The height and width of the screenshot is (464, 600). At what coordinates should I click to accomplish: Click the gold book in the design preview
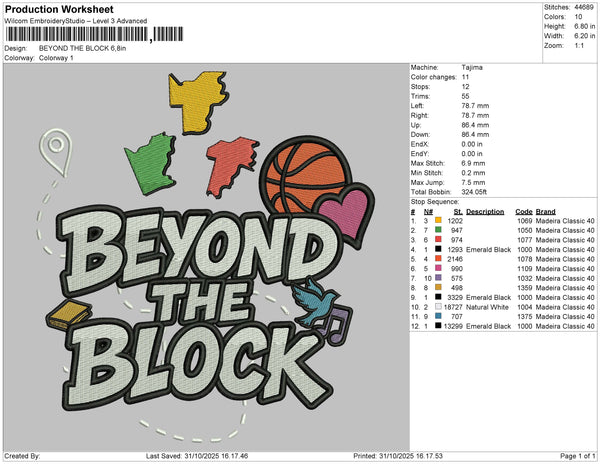click(x=69, y=315)
